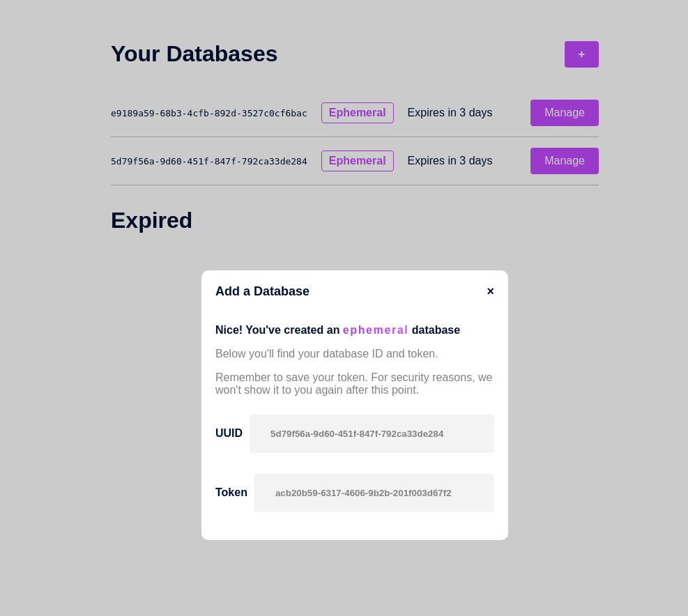Viewport: 688px width, 616px height.
Task: Click the Expired section heading
Action: [151, 220]
